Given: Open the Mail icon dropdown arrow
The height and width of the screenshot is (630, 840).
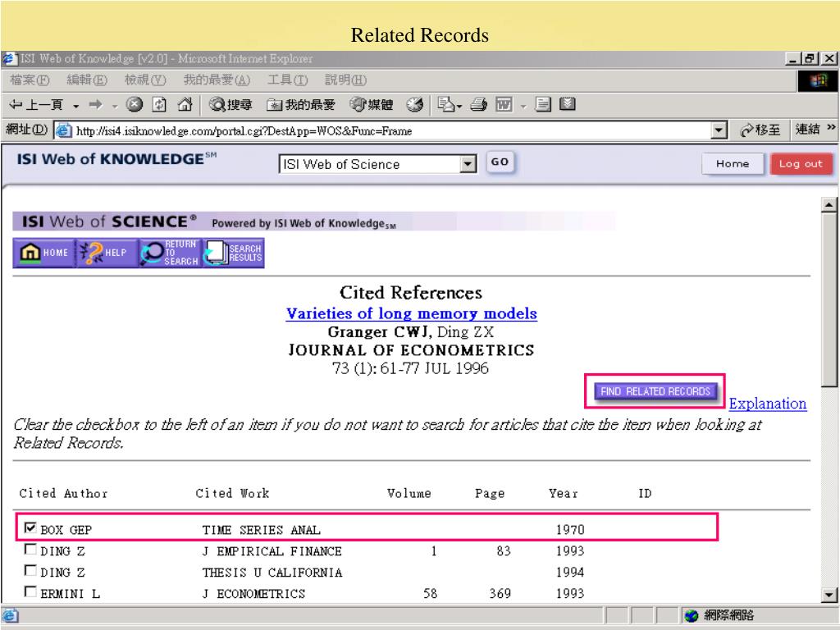Looking at the screenshot, I should point(459,106).
